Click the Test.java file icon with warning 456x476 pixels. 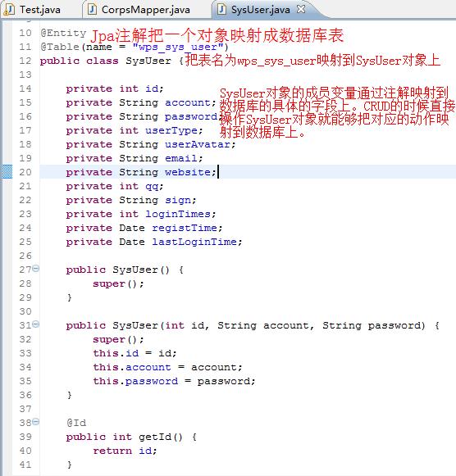tap(9, 10)
